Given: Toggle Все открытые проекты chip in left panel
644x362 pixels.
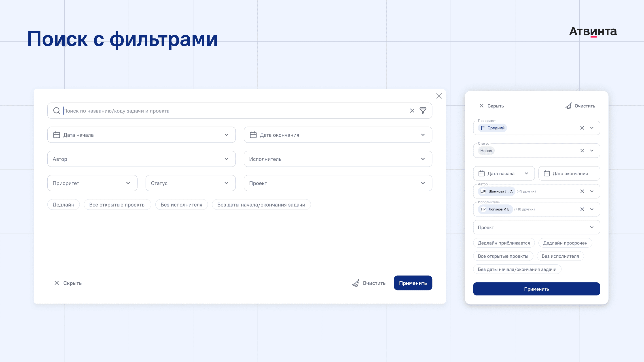Looking at the screenshot, I should pyautogui.click(x=117, y=205).
